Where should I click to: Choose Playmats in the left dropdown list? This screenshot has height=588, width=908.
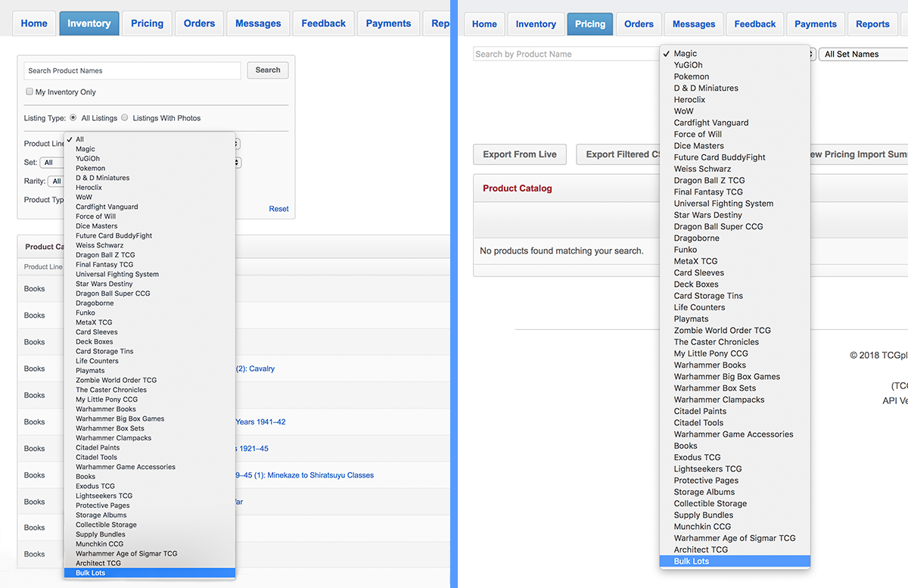[150, 371]
